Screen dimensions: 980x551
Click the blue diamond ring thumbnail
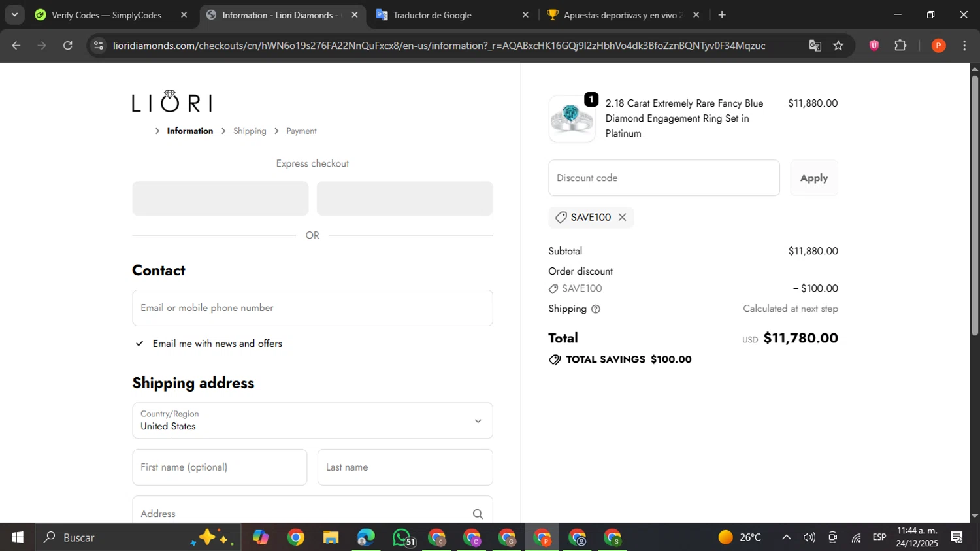[x=572, y=119]
